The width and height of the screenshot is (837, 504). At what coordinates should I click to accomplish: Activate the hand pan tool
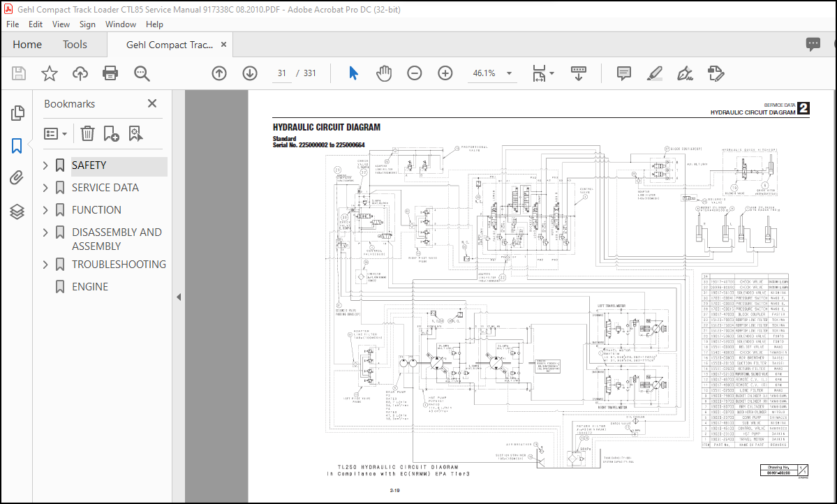pyautogui.click(x=384, y=73)
